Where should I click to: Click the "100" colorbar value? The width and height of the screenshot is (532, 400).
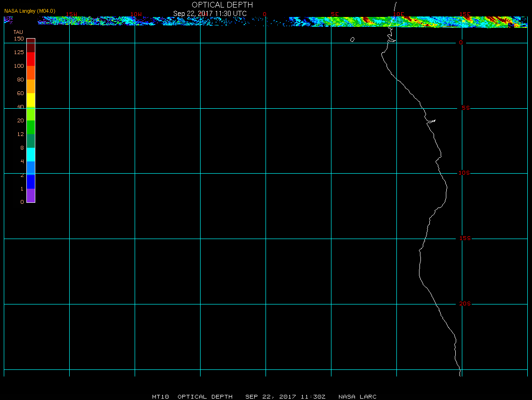pos(19,66)
